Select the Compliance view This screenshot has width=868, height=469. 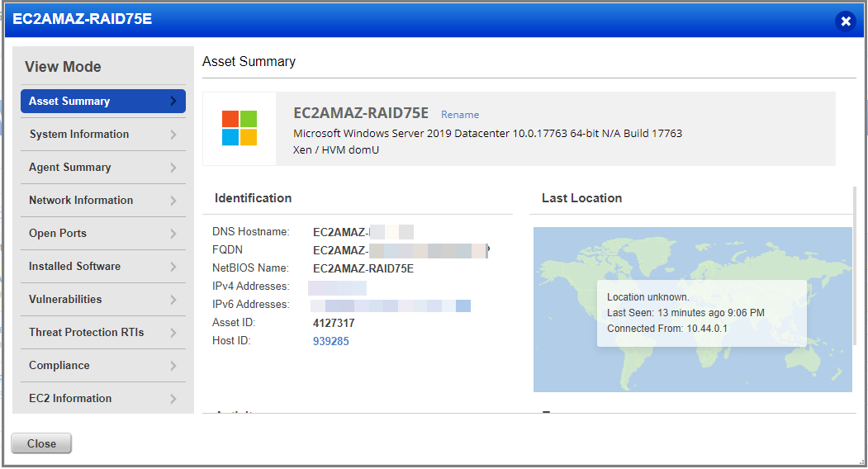pyautogui.click(x=103, y=366)
